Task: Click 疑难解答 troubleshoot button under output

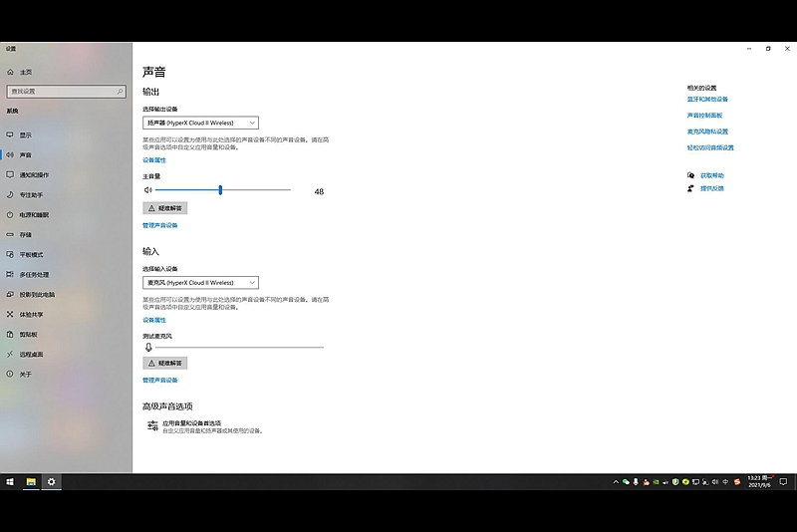Action: coord(164,208)
